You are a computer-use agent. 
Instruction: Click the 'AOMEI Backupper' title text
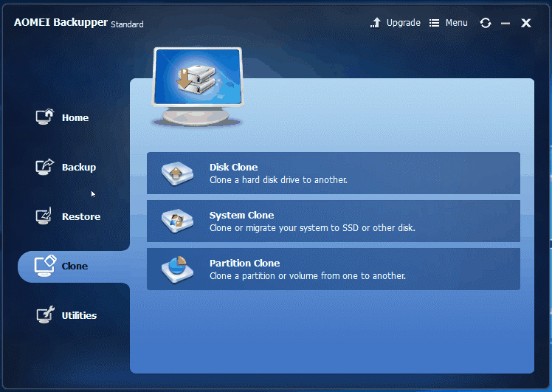[61, 22]
